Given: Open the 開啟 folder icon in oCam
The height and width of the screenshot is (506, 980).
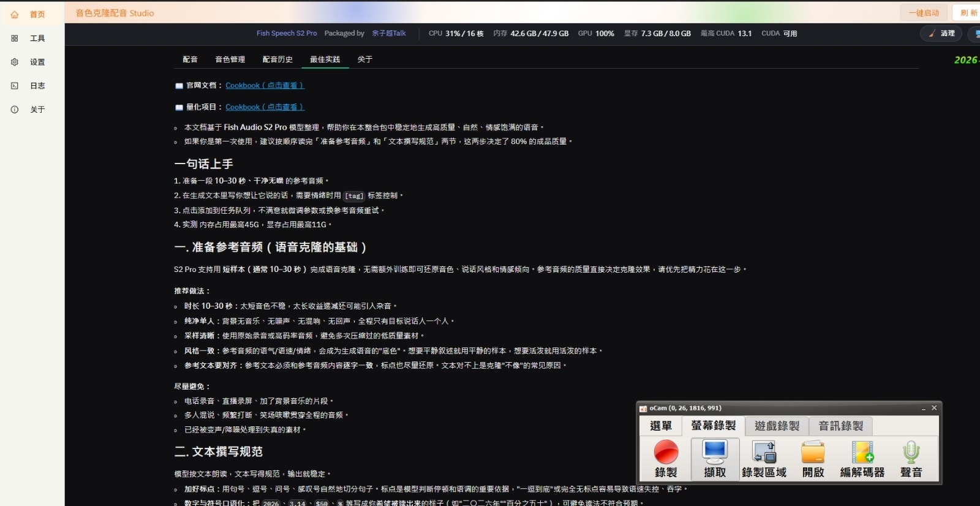Looking at the screenshot, I should click(813, 452).
